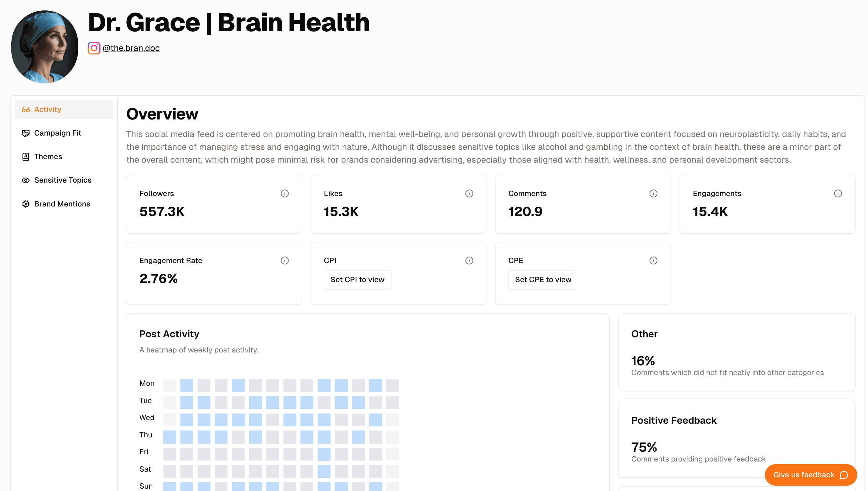
Task: Click Set CPI to view button
Action: coord(358,279)
